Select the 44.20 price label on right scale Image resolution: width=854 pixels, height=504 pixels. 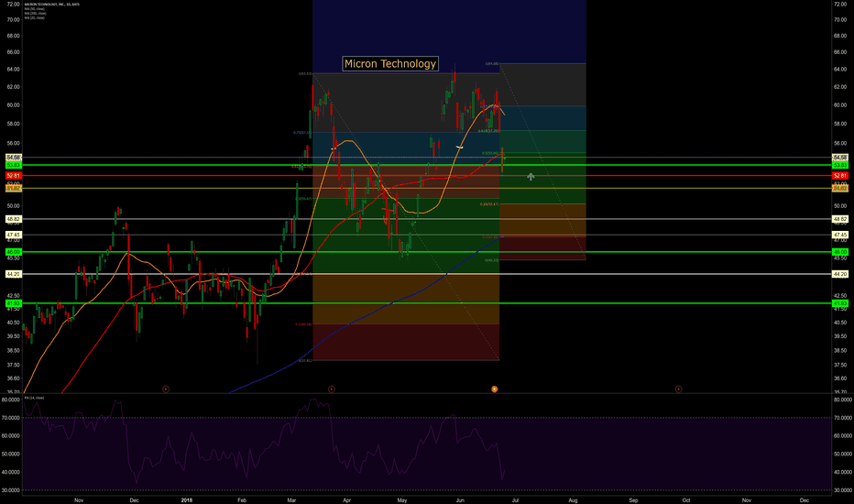coord(840,274)
